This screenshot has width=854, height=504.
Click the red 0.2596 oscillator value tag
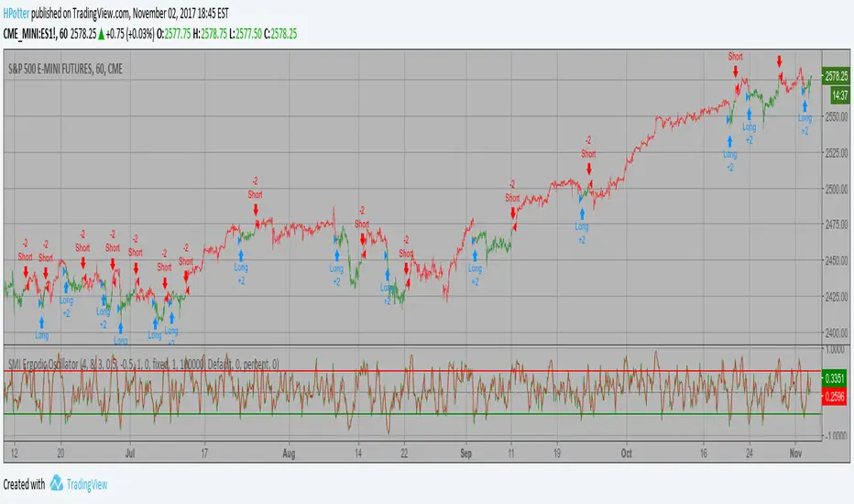[835, 397]
